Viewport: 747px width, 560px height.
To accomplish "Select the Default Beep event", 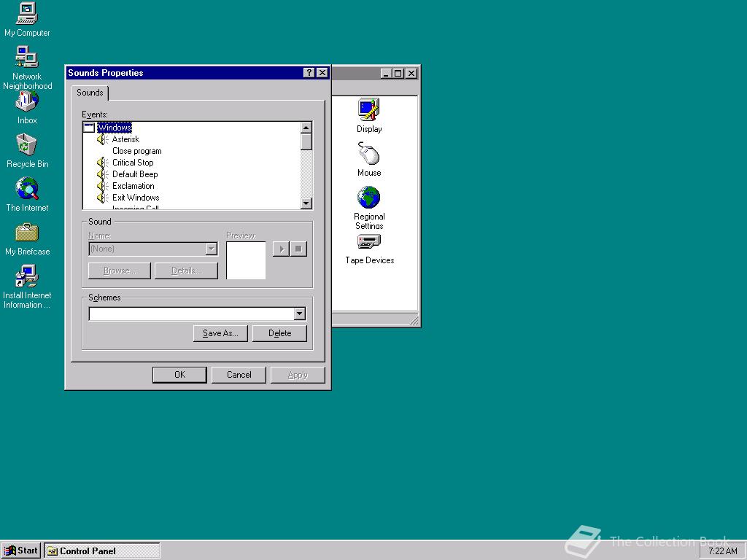I will coord(135,174).
